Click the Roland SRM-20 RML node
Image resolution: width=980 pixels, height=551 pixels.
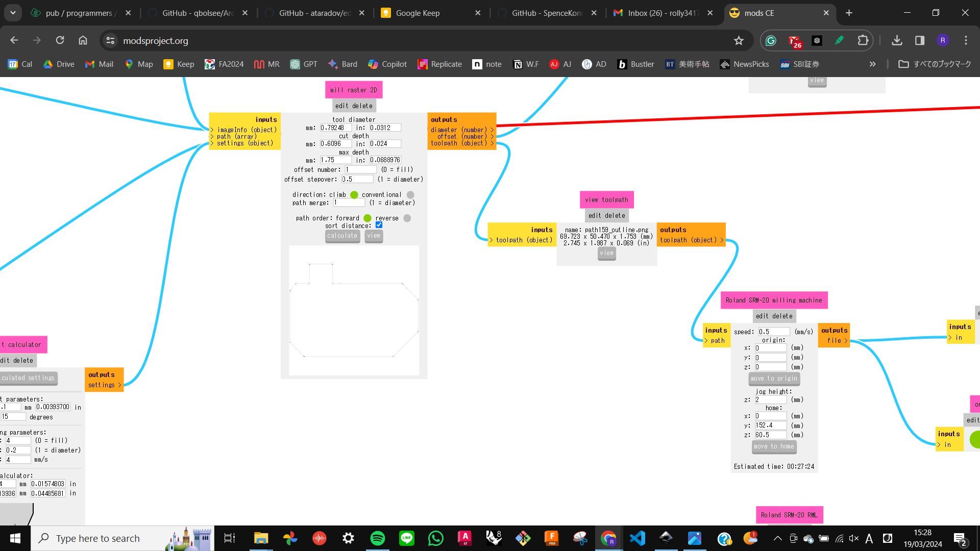pos(789,514)
